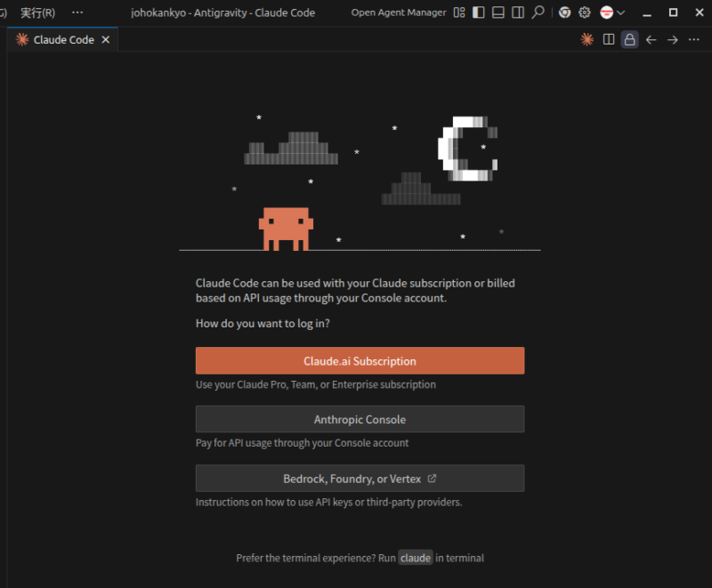This screenshot has width=712, height=588.
Task: Open the settings gear icon
Action: [x=585, y=12]
